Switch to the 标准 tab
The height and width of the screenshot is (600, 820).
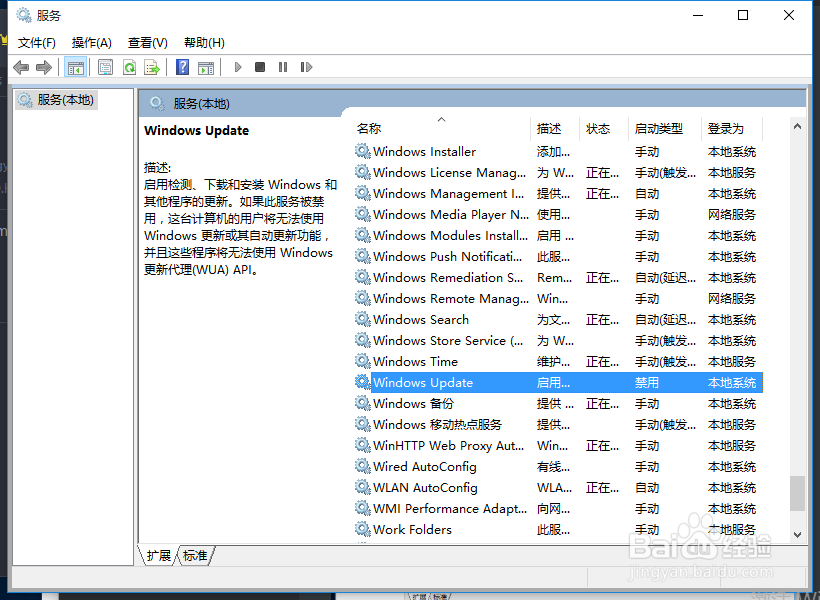point(195,555)
